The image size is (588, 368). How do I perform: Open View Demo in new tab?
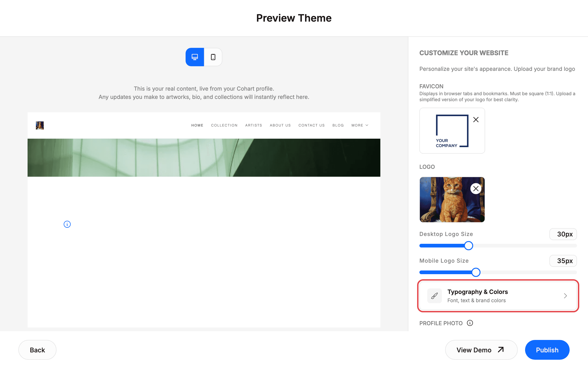point(481,350)
